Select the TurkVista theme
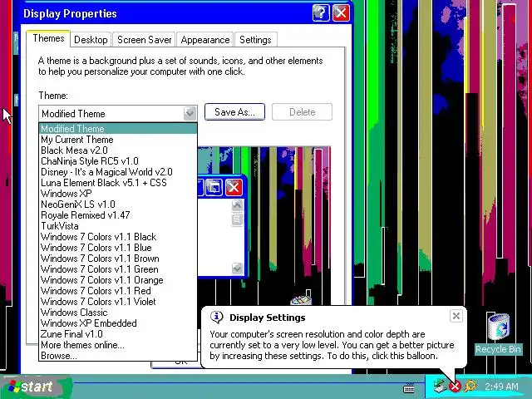Image resolution: width=532 pixels, height=399 pixels. coord(118,226)
